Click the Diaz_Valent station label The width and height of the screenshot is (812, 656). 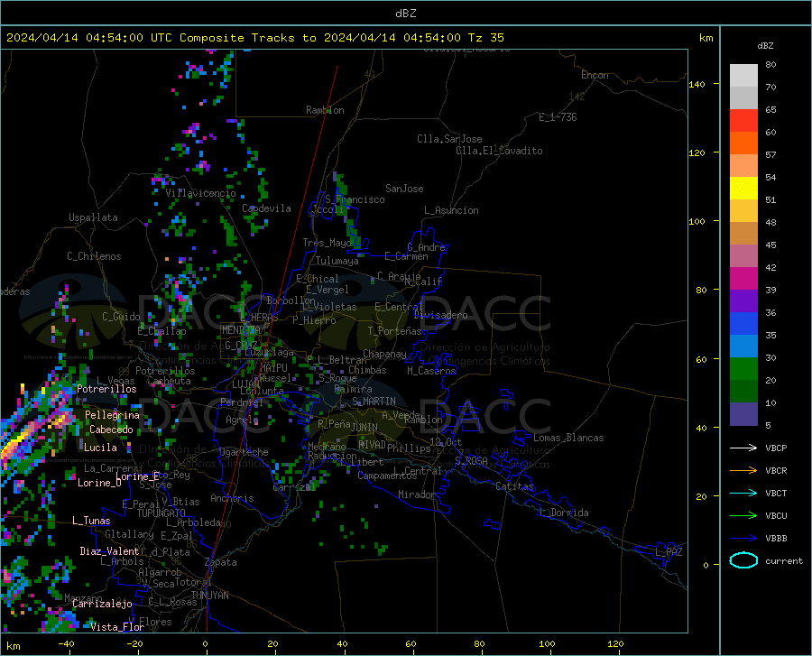[x=109, y=551]
